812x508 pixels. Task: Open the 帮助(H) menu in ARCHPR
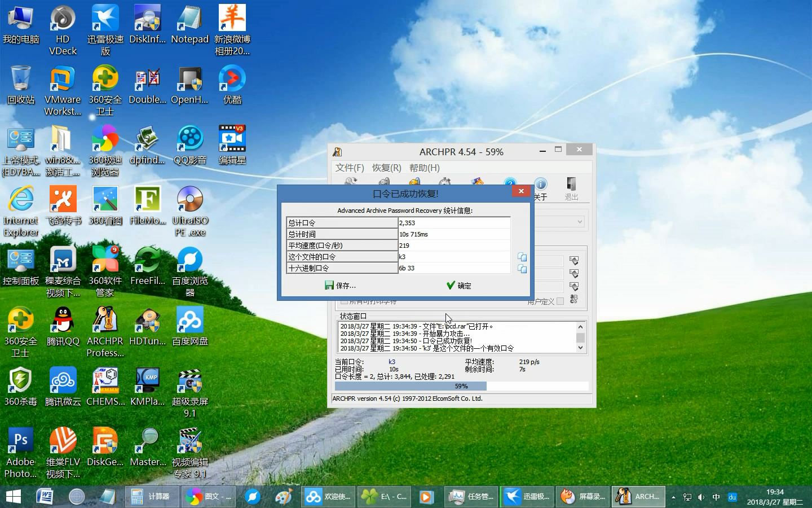pos(425,168)
